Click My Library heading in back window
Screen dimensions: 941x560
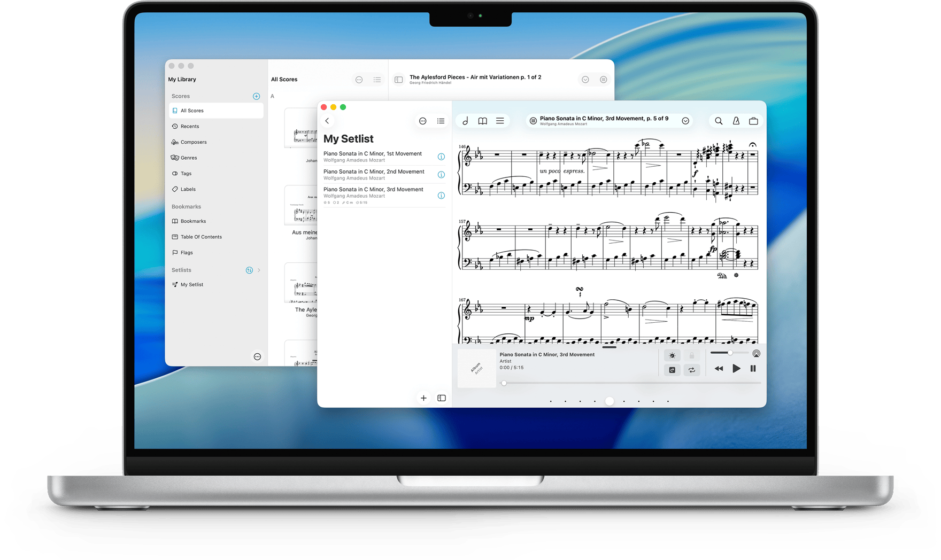coord(182,80)
